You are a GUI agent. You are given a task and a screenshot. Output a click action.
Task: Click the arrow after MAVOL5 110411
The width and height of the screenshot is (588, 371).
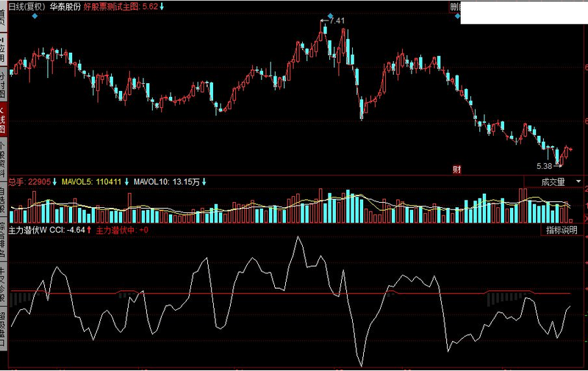(x=126, y=181)
